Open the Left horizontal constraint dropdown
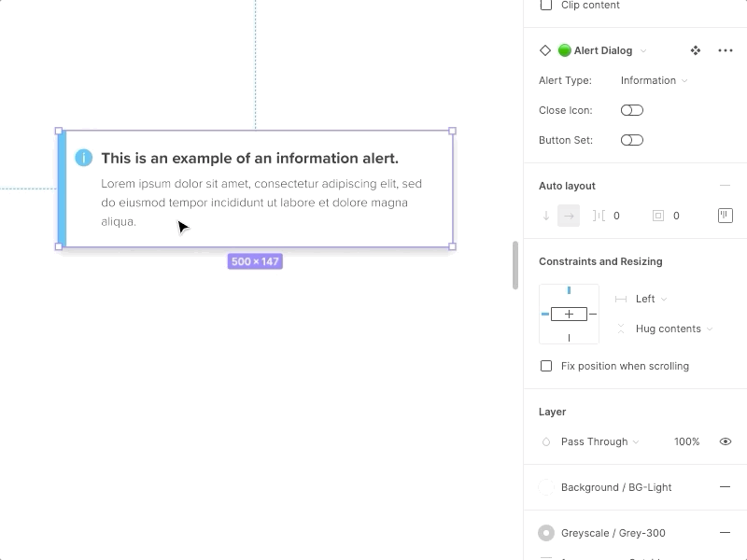747x560 pixels. (646, 299)
